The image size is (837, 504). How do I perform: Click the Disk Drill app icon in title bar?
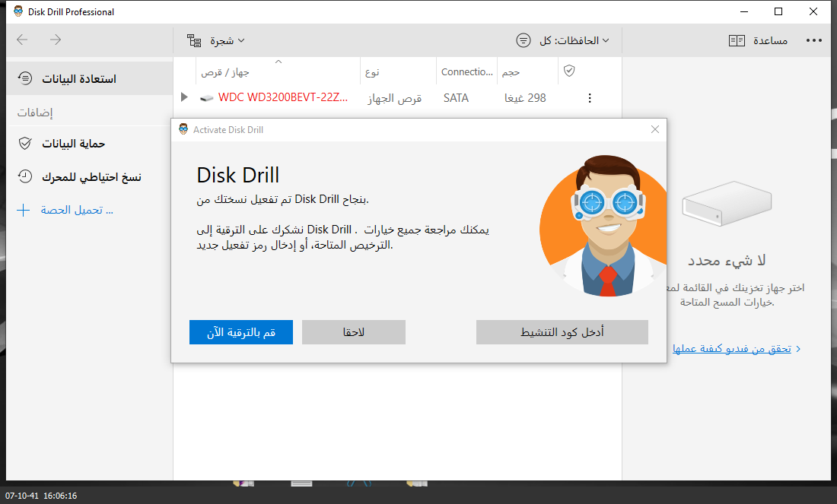click(18, 11)
